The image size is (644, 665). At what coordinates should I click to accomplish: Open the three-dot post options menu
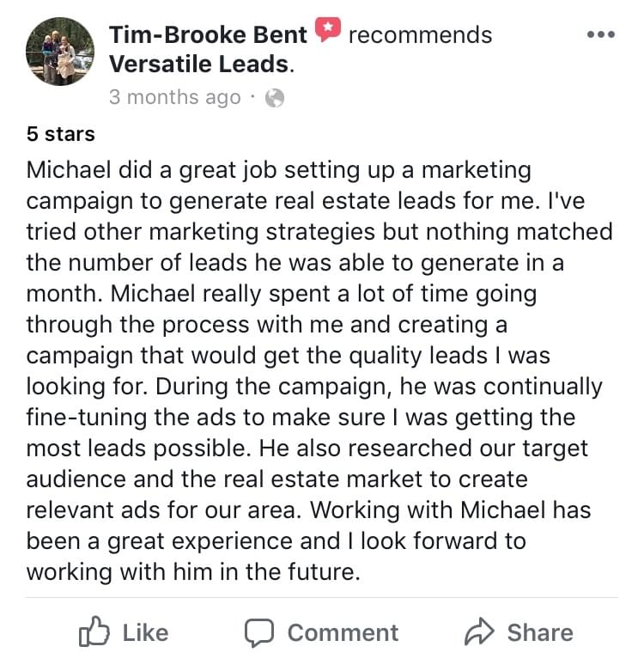click(x=601, y=34)
